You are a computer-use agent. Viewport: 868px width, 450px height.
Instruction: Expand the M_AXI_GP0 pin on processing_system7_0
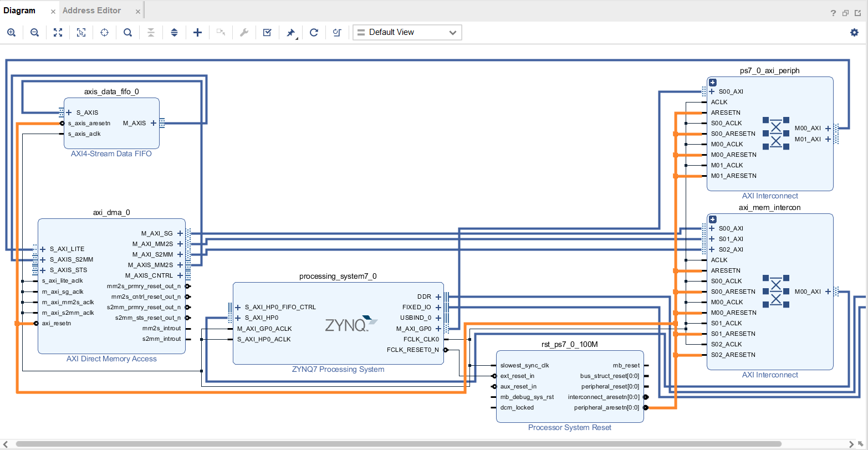pyautogui.click(x=438, y=328)
